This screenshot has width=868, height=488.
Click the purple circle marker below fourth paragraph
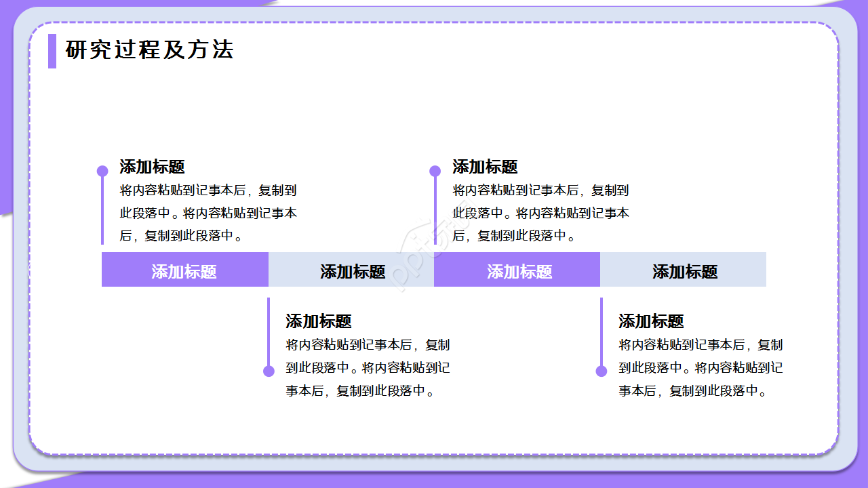[599, 371]
